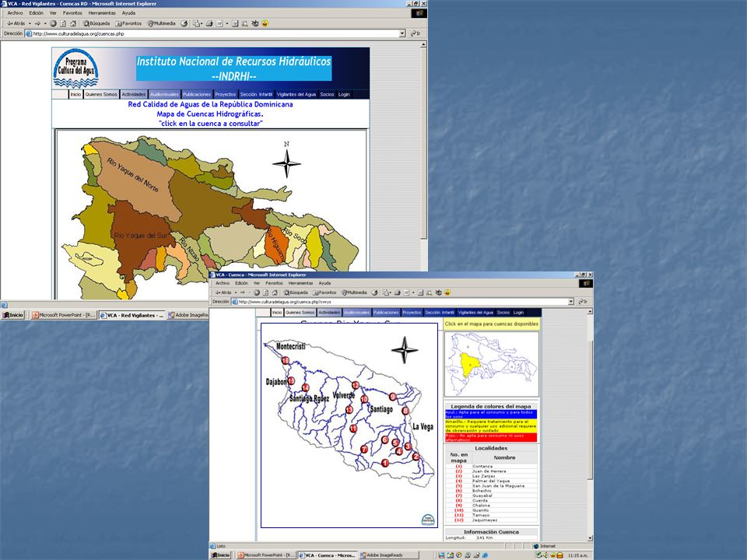Open Multimedia toolbar button in Cuenca window
This screenshot has width=747, height=560.
[355, 292]
